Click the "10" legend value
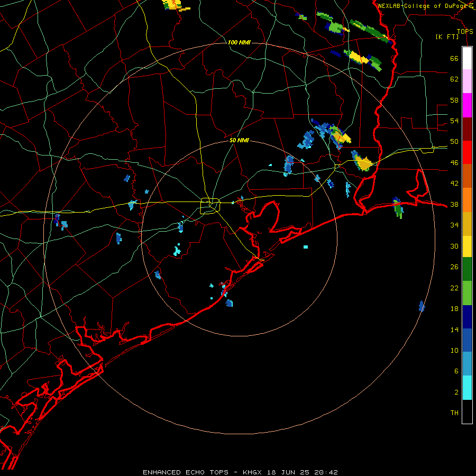The height and width of the screenshot is (476, 476). point(454,351)
